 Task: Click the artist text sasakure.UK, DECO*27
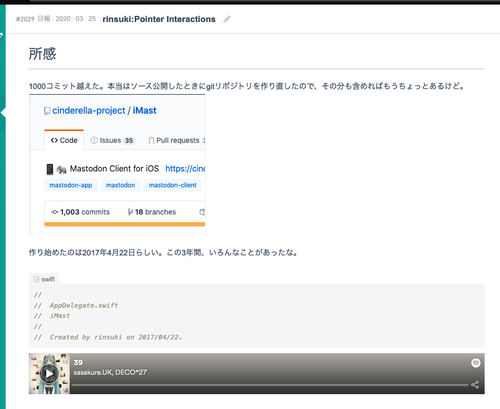[x=110, y=372]
